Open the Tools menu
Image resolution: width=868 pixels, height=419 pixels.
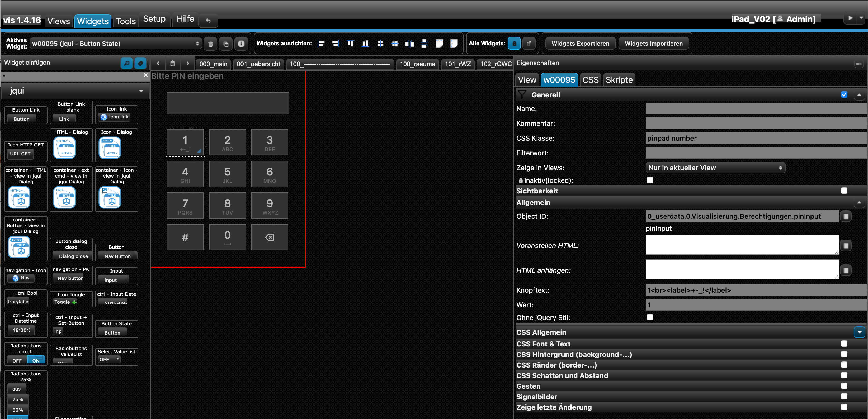pyautogui.click(x=125, y=21)
